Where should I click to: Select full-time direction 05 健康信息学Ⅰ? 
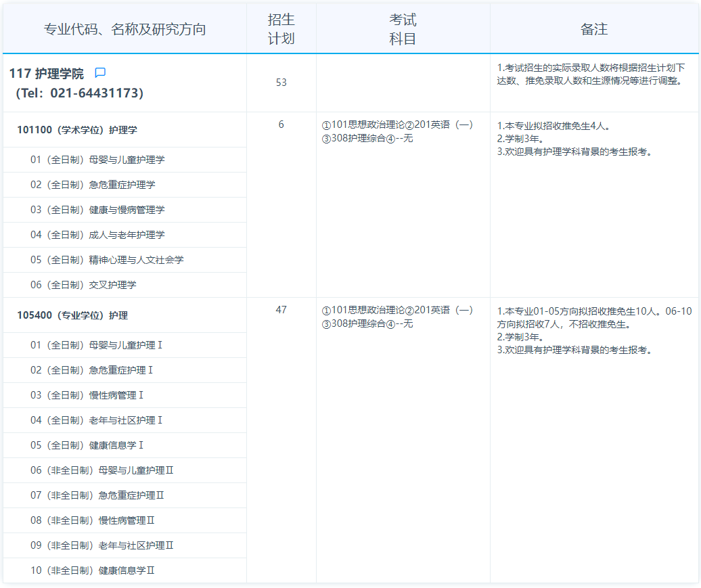click(x=87, y=445)
